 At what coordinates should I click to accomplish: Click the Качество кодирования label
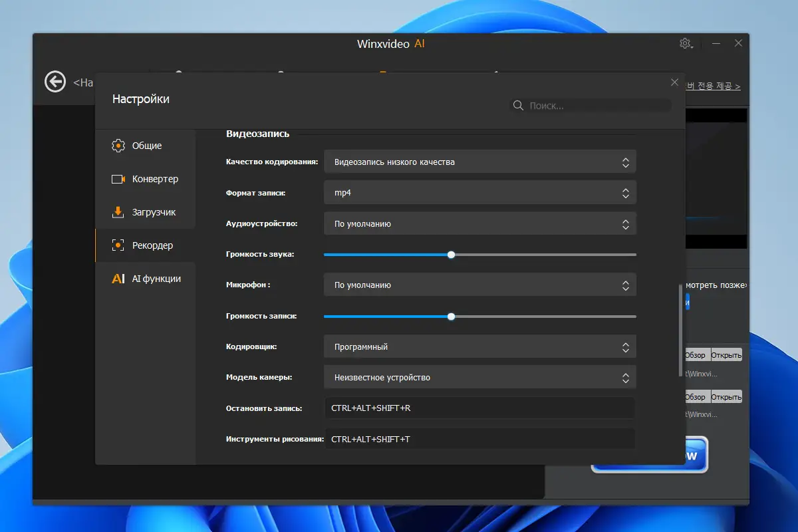click(x=272, y=162)
